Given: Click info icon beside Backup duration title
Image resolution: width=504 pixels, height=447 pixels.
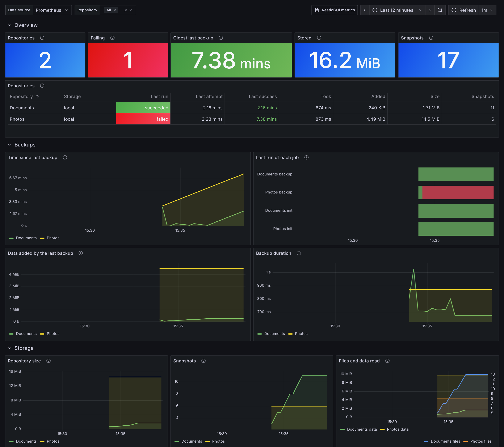Looking at the screenshot, I should click(x=299, y=253).
